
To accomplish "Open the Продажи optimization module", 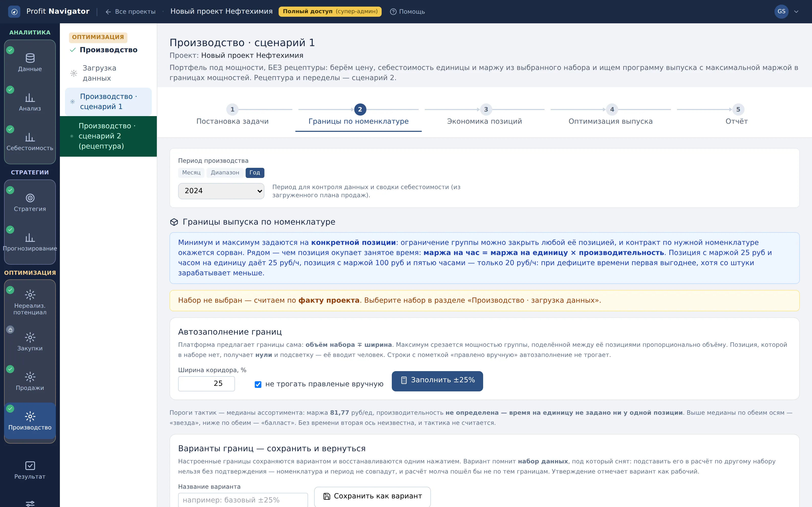I will (30, 382).
